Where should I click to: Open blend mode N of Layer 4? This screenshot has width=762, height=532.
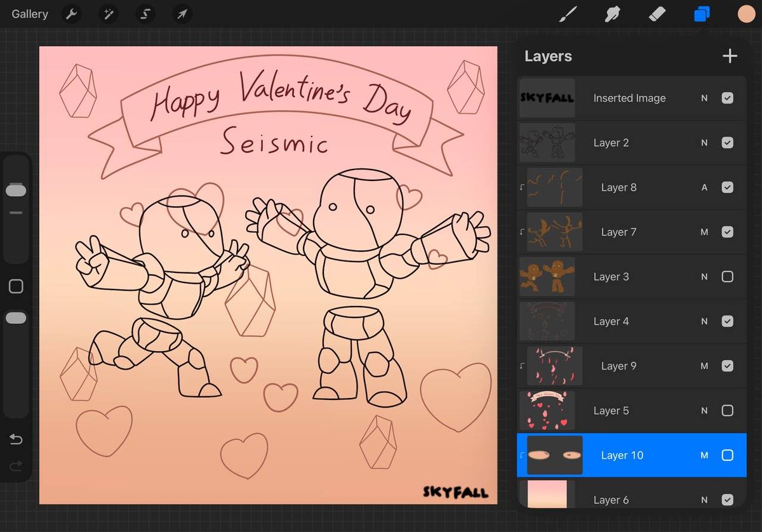704,321
